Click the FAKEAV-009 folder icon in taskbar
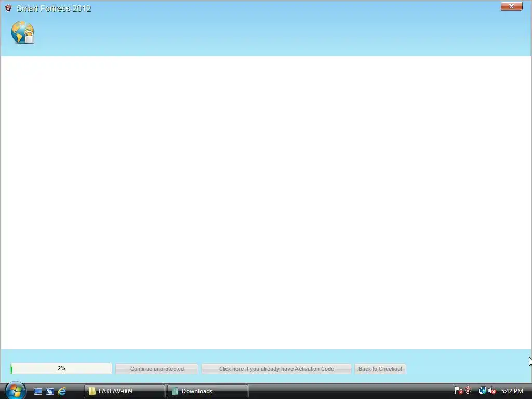 coord(92,391)
